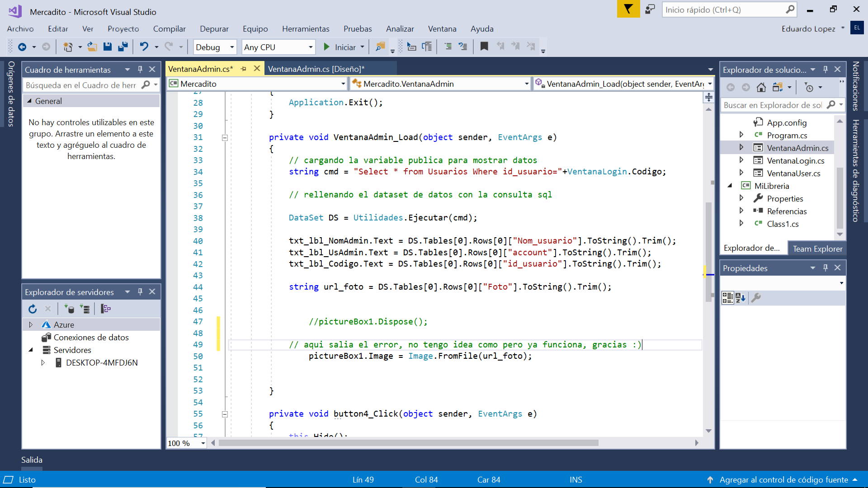Open the Any CPU platform dropdown
Image resolution: width=868 pixels, height=488 pixels.
[311, 47]
